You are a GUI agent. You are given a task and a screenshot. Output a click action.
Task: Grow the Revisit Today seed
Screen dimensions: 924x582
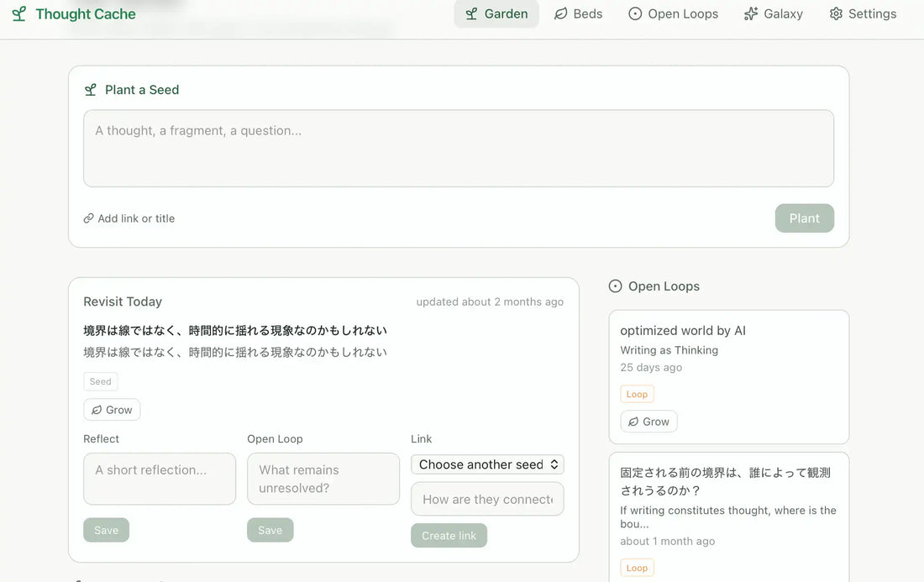pos(112,410)
